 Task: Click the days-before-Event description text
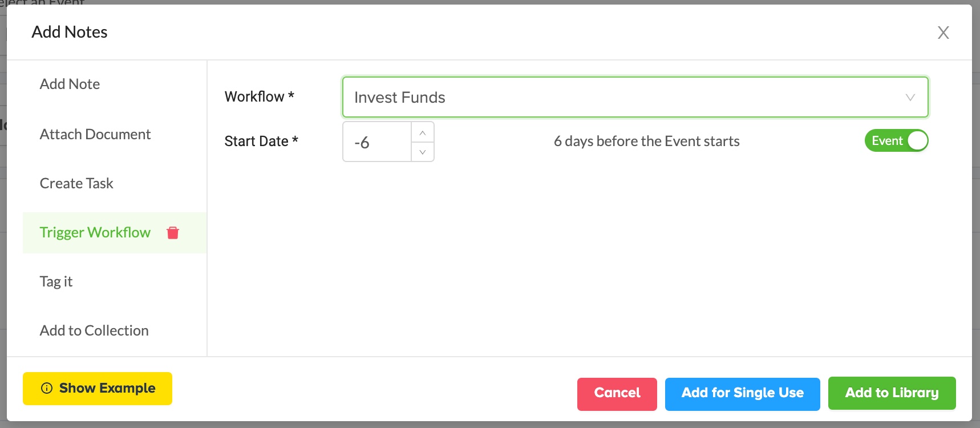[x=646, y=142]
